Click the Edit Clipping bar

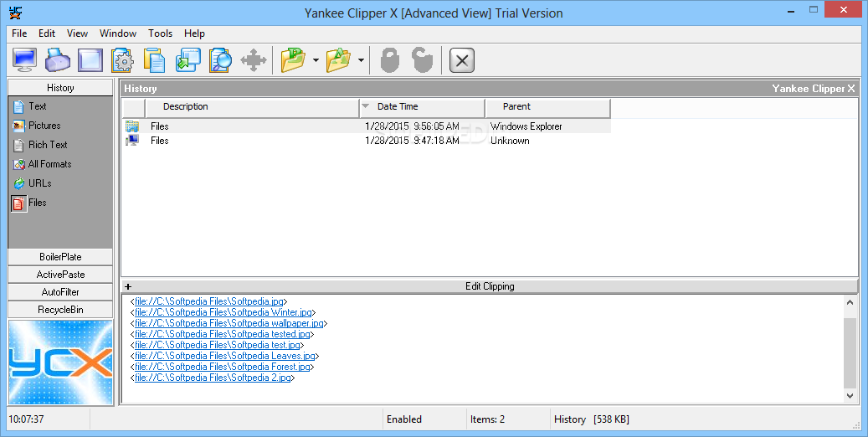tap(490, 286)
